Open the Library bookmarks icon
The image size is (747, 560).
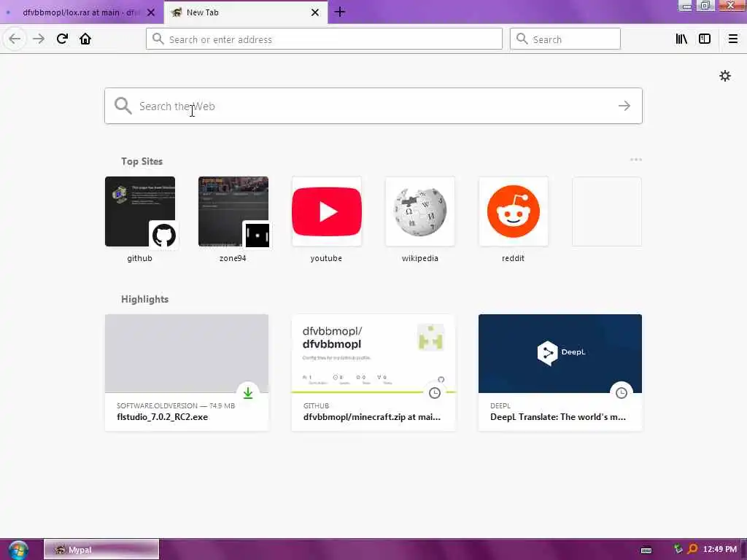681,39
